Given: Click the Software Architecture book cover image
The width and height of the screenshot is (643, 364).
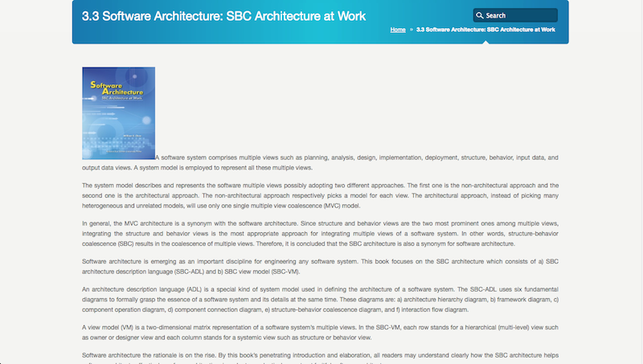Looking at the screenshot, I should click(118, 113).
